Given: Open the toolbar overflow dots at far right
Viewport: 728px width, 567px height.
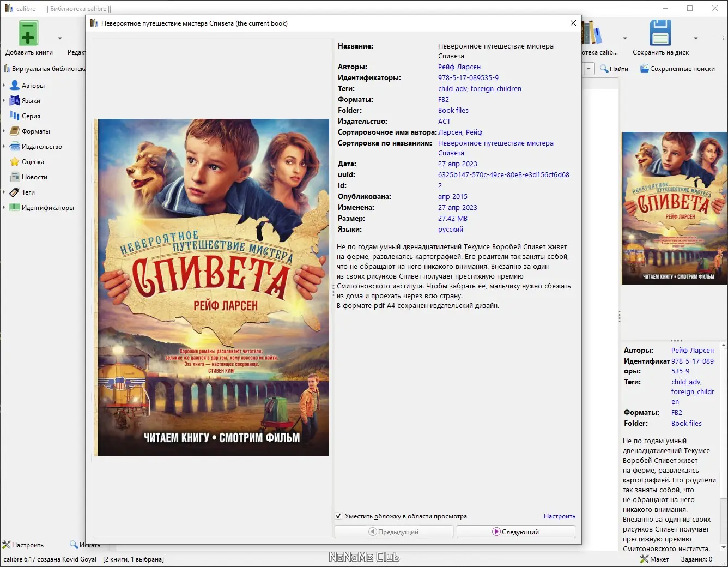Looking at the screenshot, I should [723, 38].
